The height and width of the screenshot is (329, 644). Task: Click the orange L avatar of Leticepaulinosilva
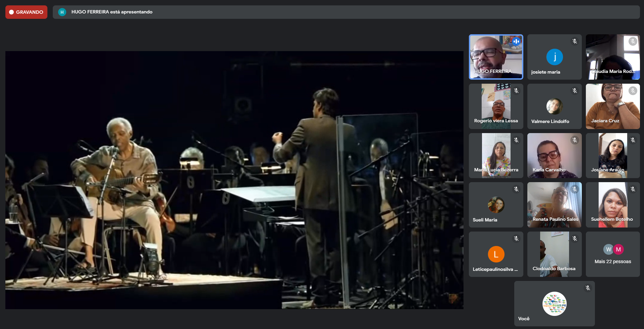(x=496, y=254)
